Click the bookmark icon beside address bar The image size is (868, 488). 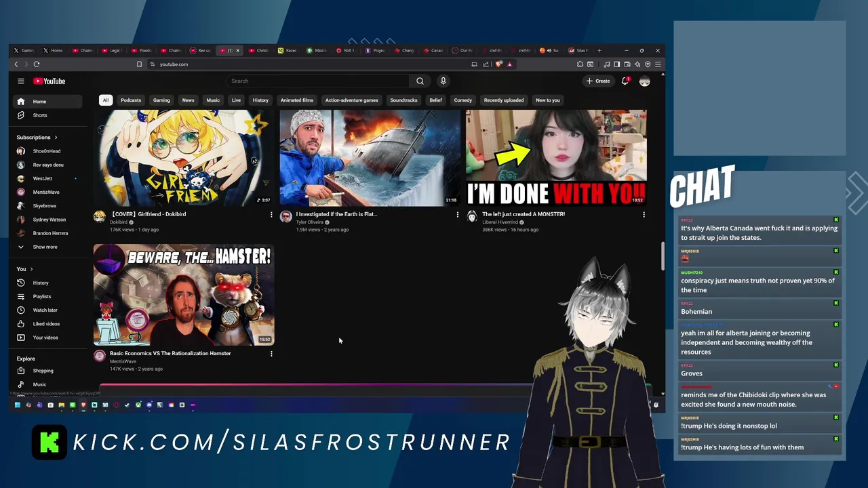coord(139,64)
